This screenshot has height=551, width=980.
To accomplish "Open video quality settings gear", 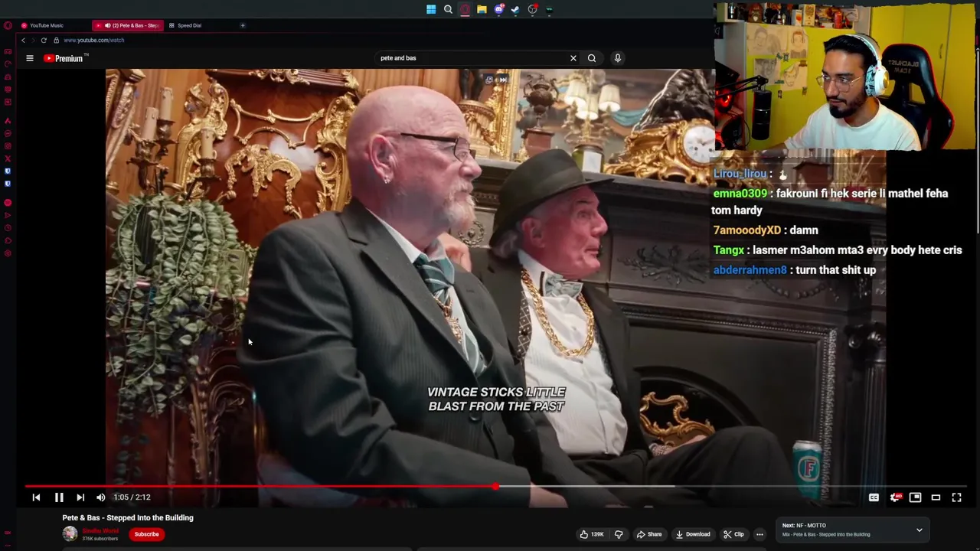I will click(x=895, y=497).
